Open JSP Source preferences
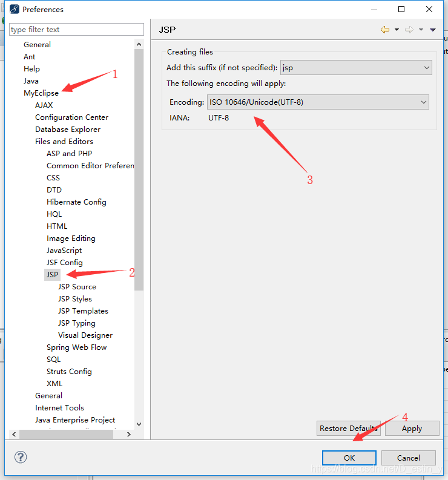The image size is (448, 480). [x=77, y=287]
